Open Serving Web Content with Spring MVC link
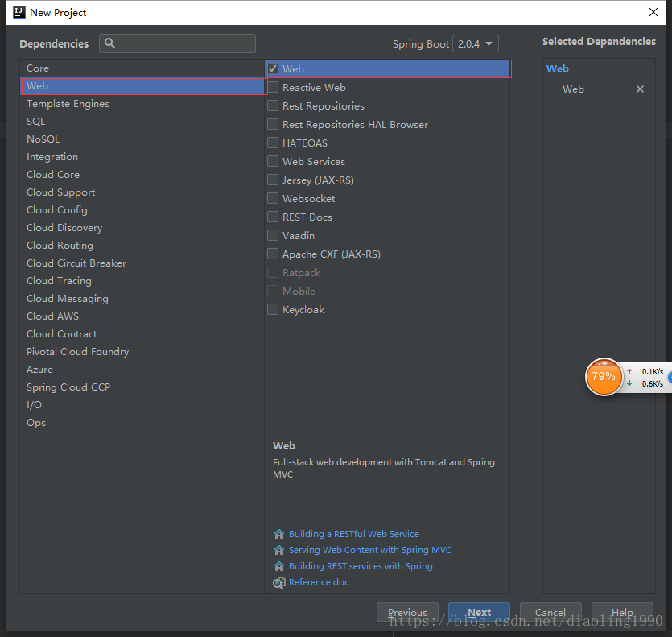 point(370,550)
